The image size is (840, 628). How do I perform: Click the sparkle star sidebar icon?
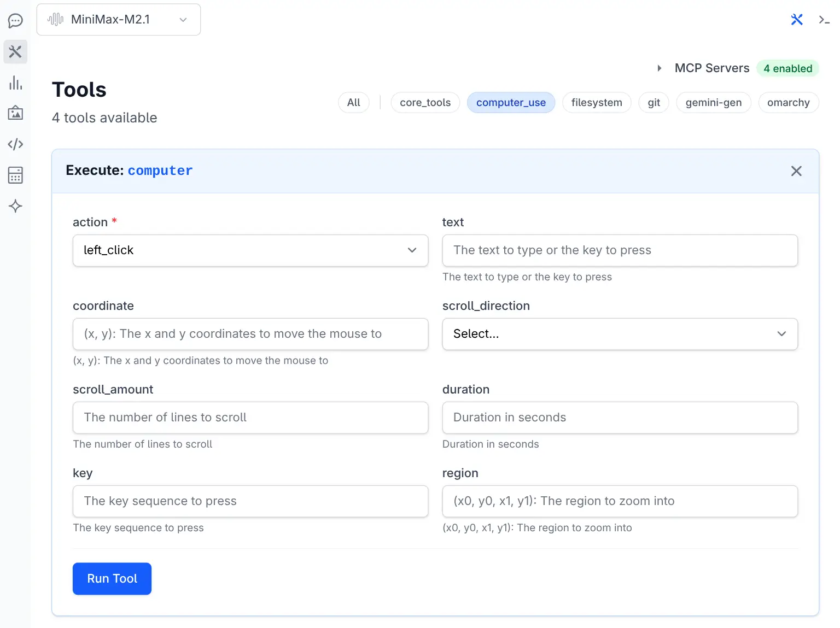pos(15,206)
